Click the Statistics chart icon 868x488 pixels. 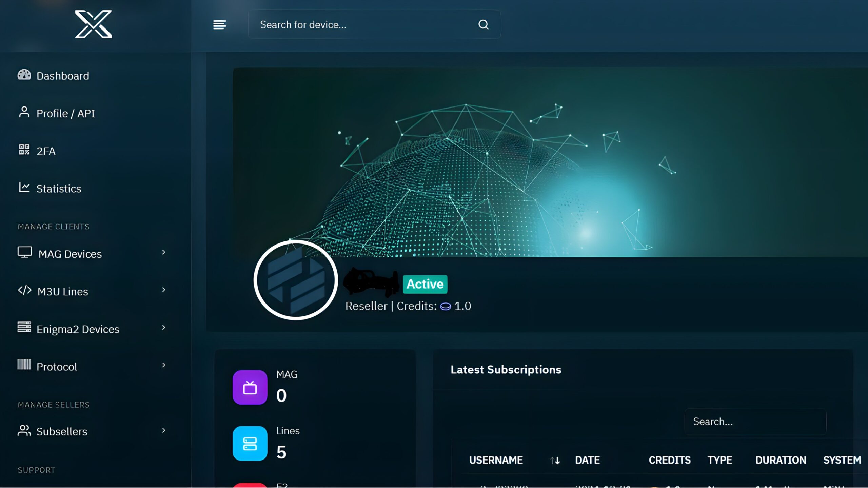[x=24, y=187]
